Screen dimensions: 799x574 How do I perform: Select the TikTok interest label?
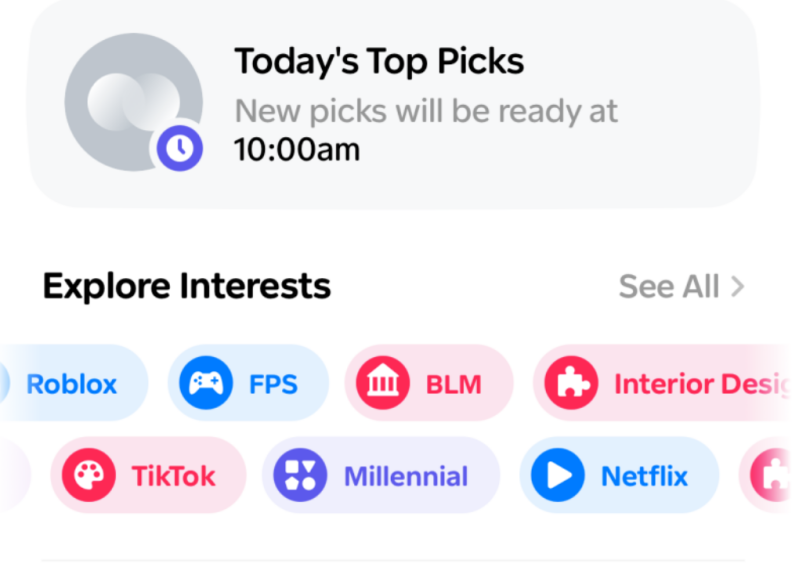(x=173, y=476)
